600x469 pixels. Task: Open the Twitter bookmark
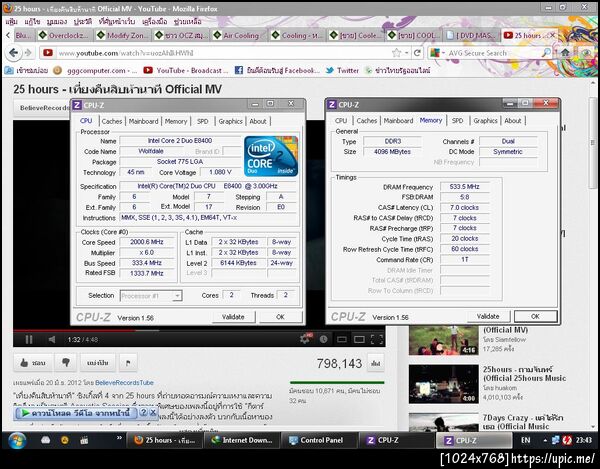[x=342, y=70]
